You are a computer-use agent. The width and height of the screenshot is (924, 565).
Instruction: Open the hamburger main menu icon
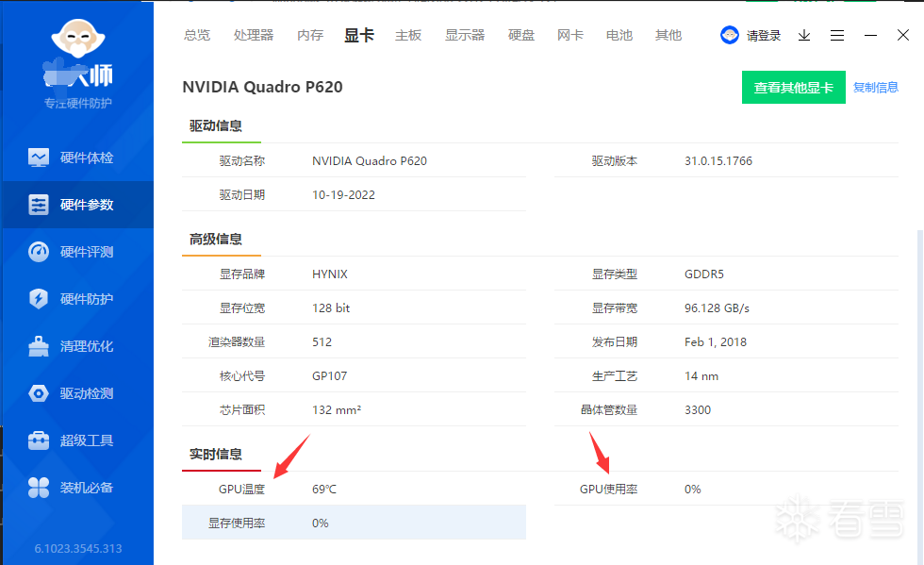pyautogui.click(x=837, y=36)
